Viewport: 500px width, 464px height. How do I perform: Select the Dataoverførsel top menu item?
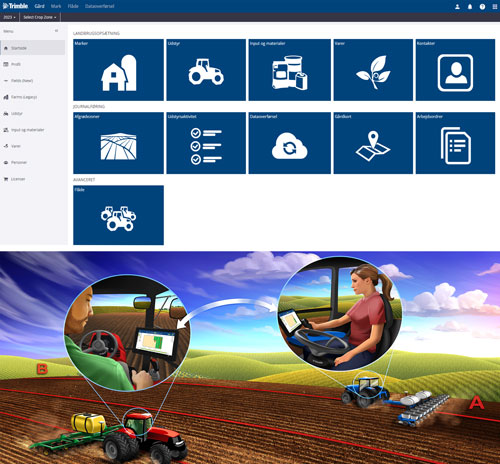tap(99, 6)
